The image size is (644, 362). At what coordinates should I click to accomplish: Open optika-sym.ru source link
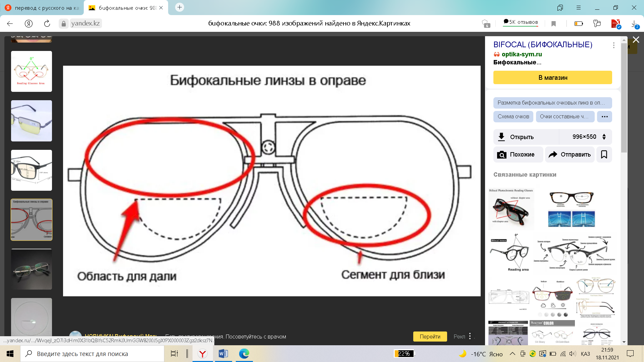(x=521, y=54)
